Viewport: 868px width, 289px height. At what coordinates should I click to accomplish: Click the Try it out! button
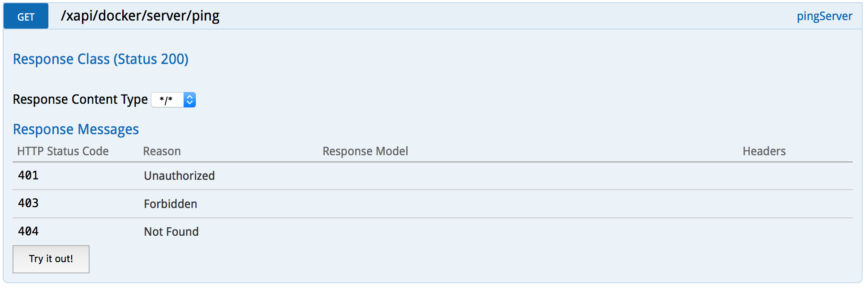point(51,259)
